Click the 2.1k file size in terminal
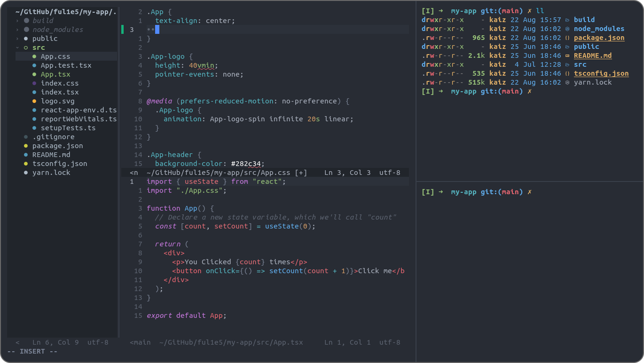The image size is (644, 363). pyautogui.click(x=476, y=55)
